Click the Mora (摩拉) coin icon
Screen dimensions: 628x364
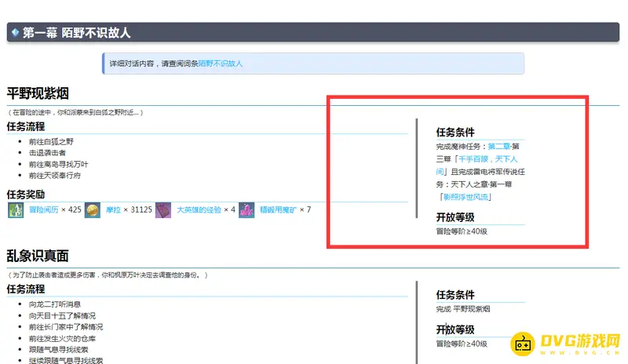(93, 209)
